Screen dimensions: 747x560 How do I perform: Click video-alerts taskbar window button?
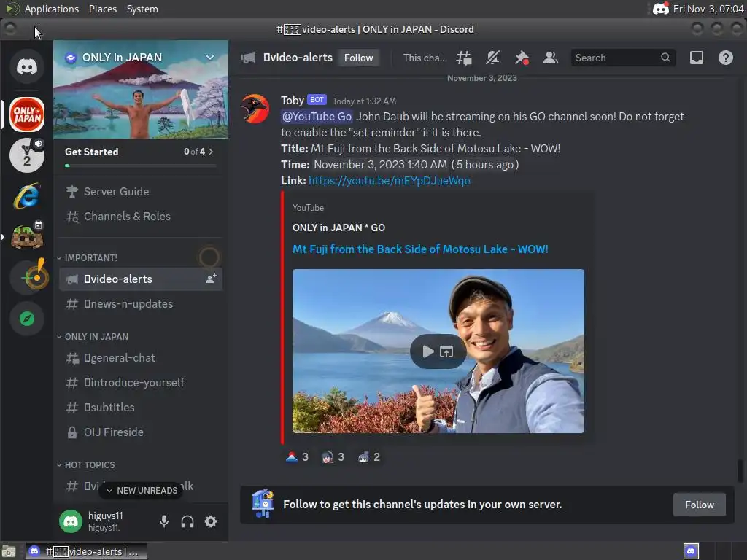(x=86, y=551)
